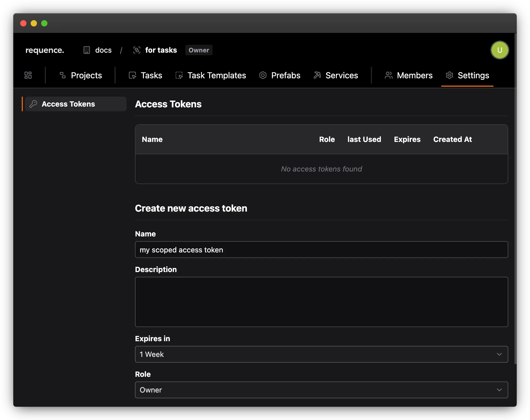
Task: Click the docs breadcrumb link
Action: click(x=103, y=50)
